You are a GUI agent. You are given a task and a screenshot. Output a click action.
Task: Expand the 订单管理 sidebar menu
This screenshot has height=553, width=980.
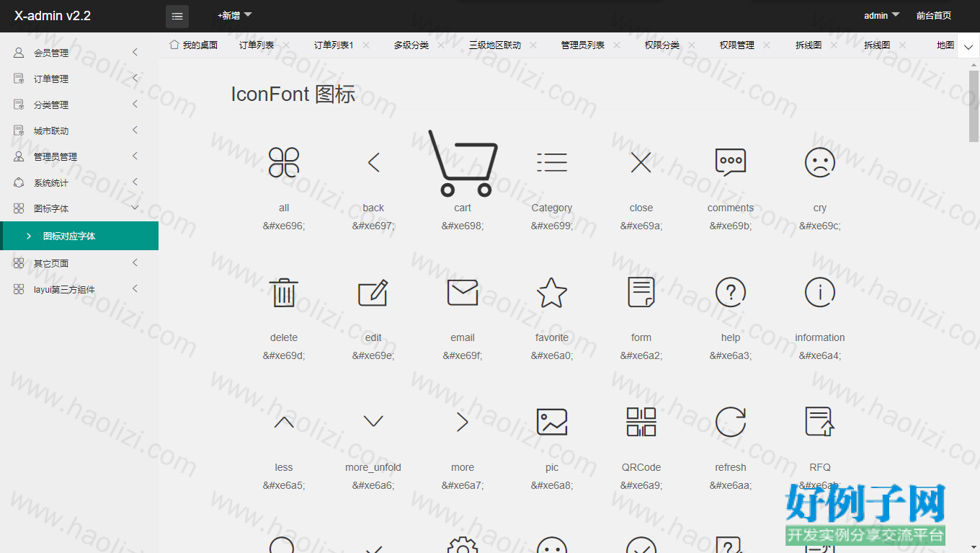79,79
